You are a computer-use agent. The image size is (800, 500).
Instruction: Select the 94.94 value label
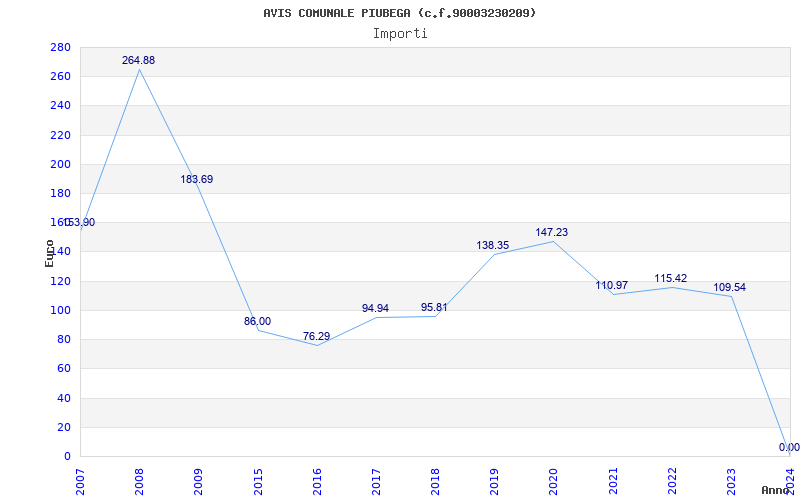point(376,308)
